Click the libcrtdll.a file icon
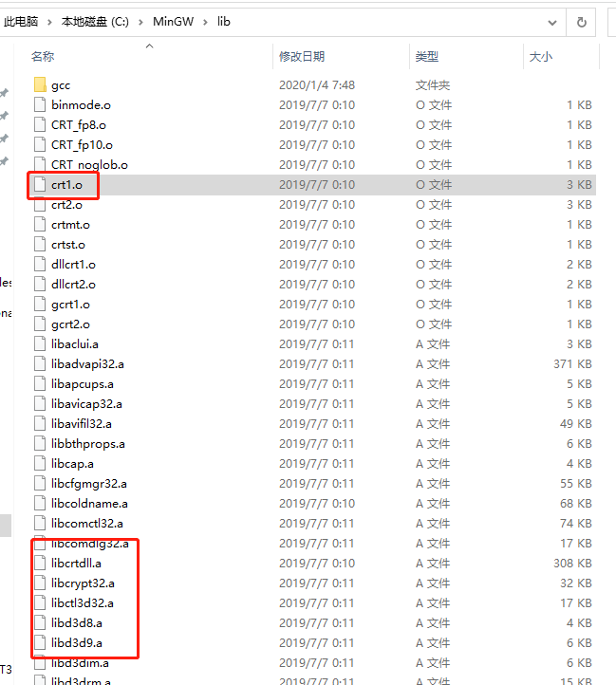Viewport: 616px width, 685px height. coord(40,564)
